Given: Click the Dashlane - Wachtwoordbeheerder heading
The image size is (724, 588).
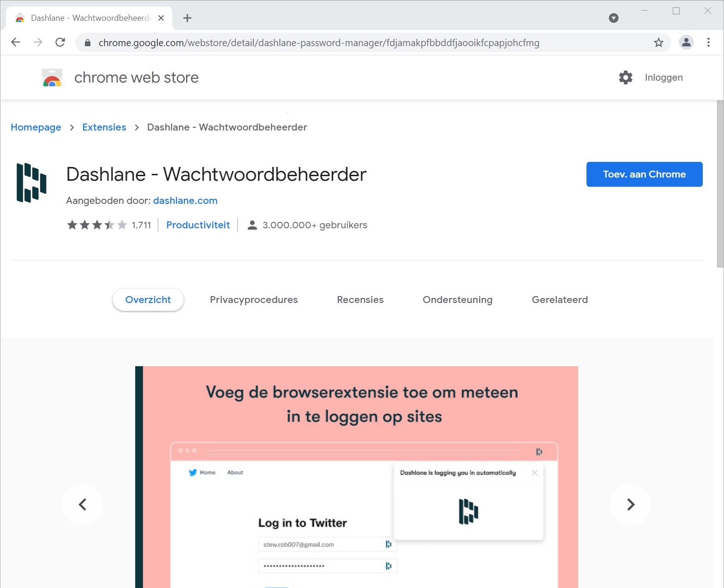Looking at the screenshot, I should 216,174.
